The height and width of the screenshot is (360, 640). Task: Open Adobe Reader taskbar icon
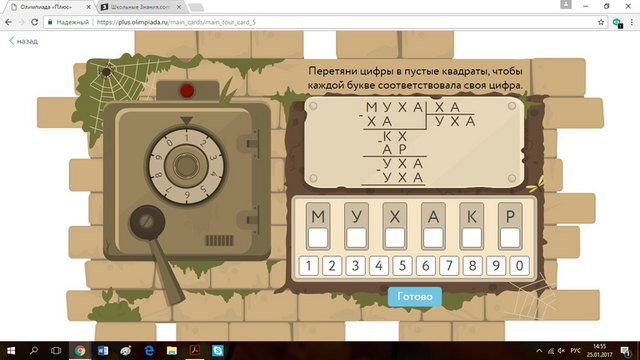pyautogui.click(x=195, y=351)
